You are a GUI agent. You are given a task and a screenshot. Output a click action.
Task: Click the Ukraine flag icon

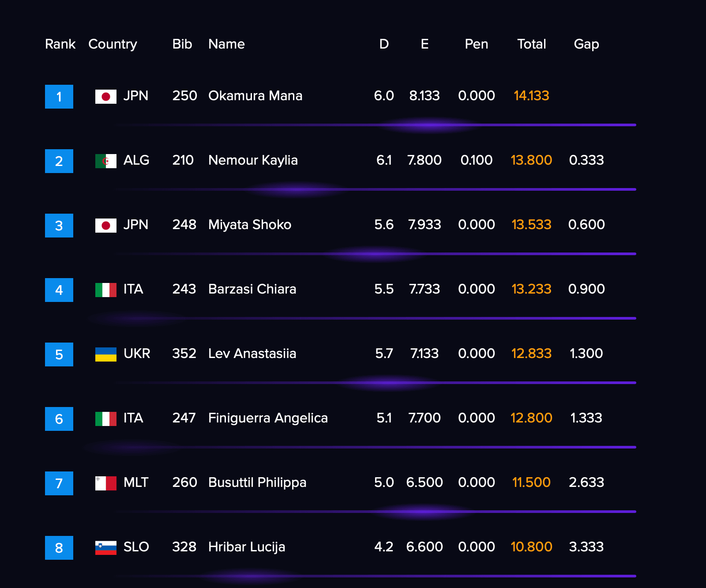click(x=106, y=354)
